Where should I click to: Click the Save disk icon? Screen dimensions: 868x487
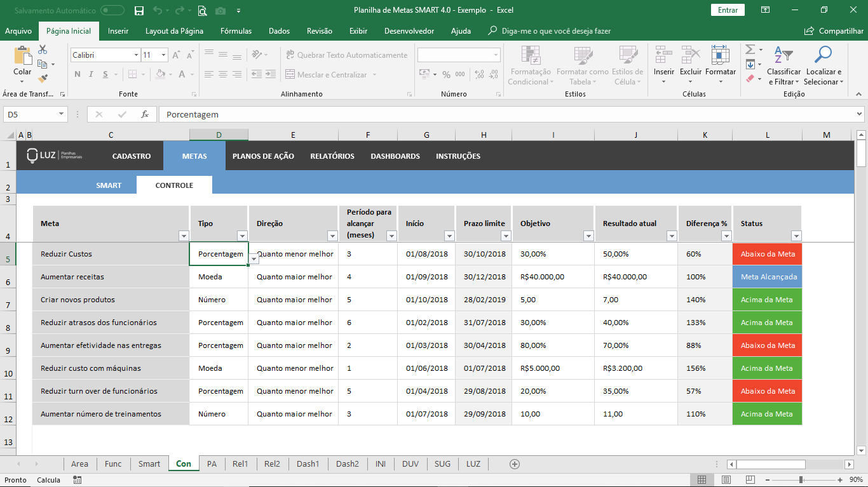point(139,10)
